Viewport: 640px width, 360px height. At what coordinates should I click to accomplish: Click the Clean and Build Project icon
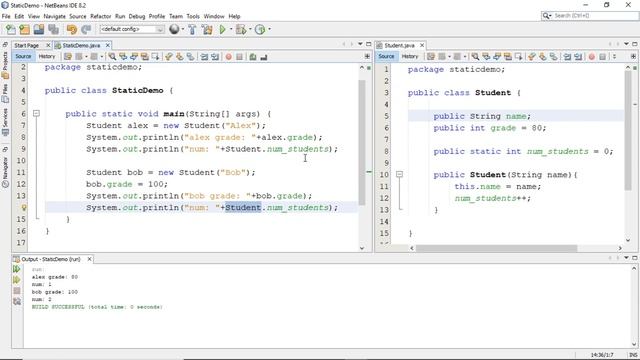tap(207, 29)
